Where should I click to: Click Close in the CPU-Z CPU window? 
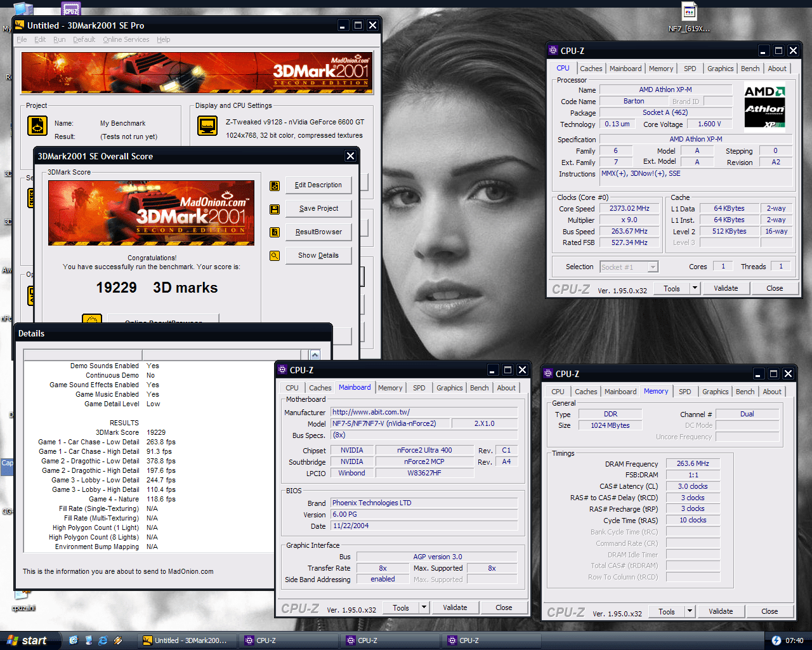(775, 288)
